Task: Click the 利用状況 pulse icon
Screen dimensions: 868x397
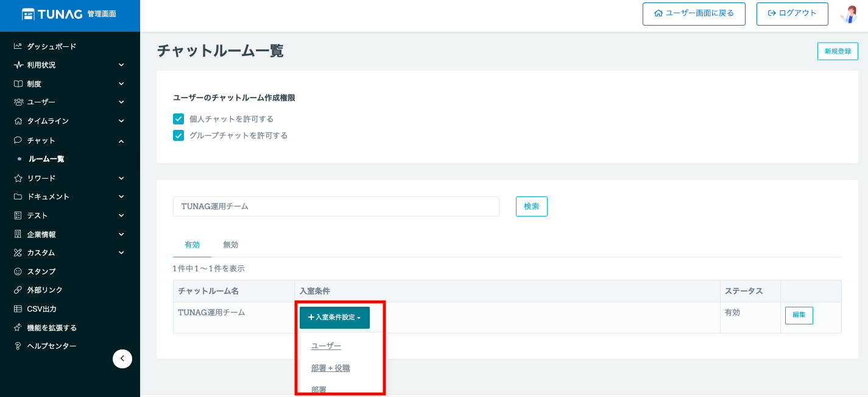Action: [18, 65]
